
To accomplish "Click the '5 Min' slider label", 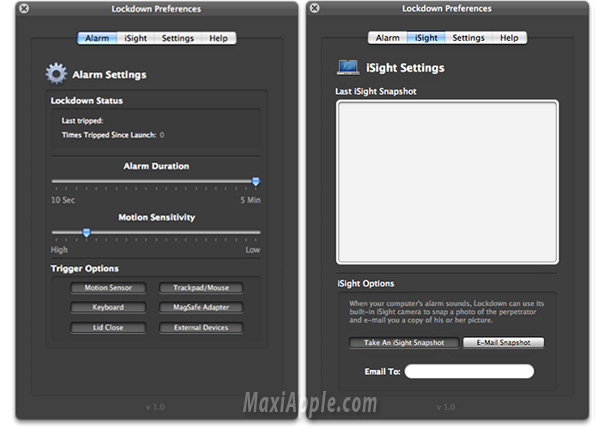I will point(250,200).
